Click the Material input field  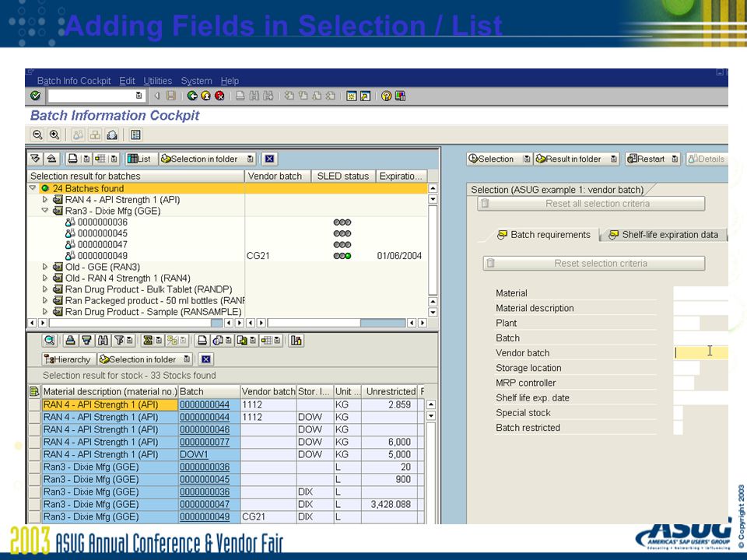coord(701,293)
